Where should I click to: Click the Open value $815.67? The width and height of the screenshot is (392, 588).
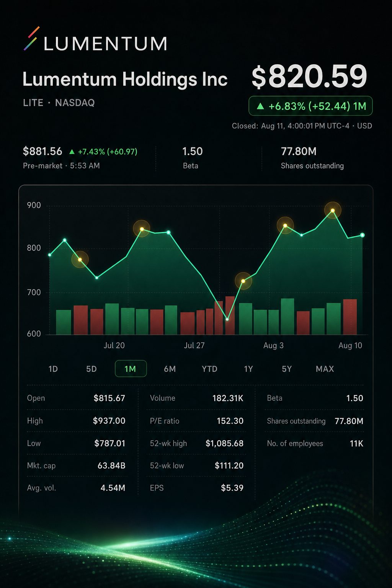click(x=109, y=398)
